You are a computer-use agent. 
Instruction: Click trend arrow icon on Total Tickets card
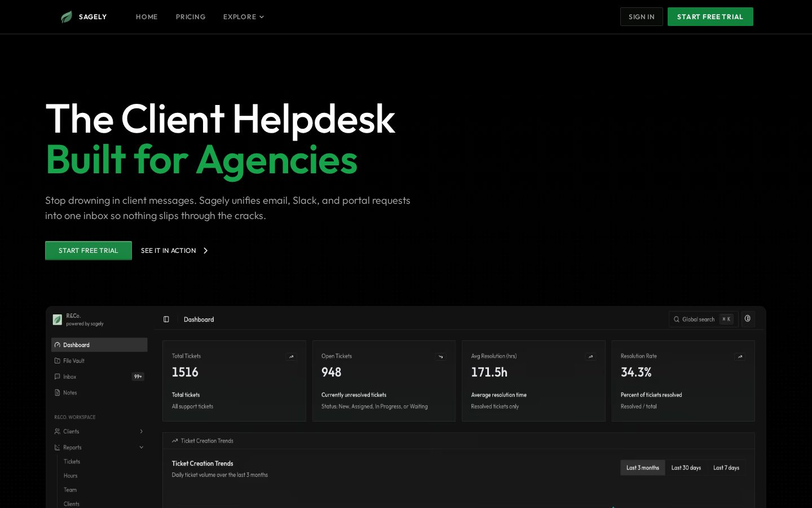pyautogui.click(x=292, y=357)
